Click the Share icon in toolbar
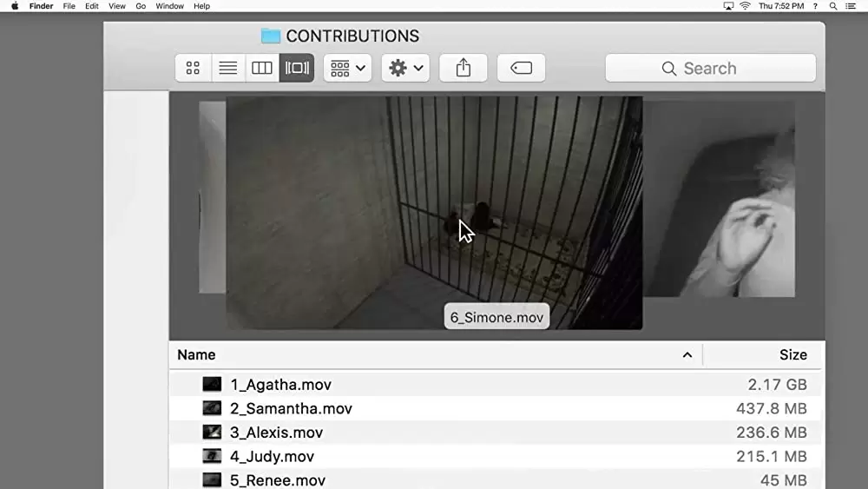The width and height of the screenshot is (868, 489). coord(464,68)
